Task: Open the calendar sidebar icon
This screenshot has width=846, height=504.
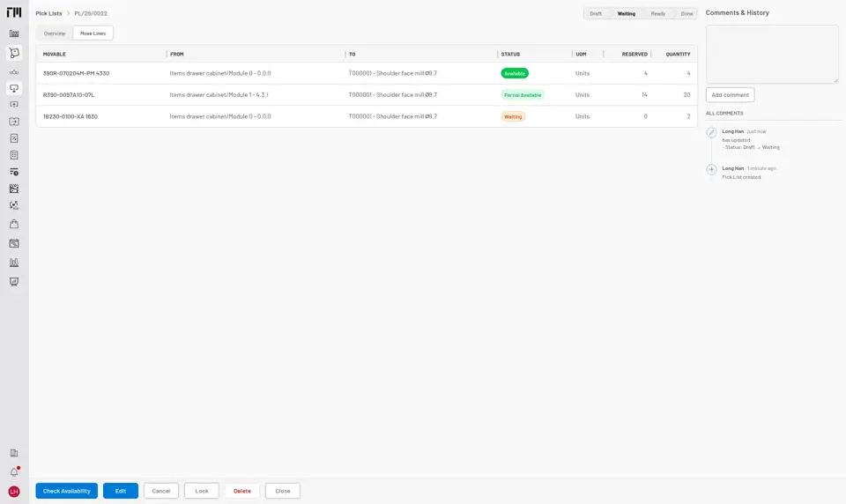Action: click(14, 243)
